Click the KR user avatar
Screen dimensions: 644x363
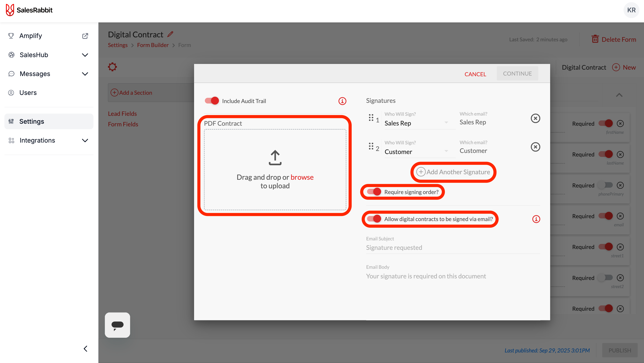[631, 10]
